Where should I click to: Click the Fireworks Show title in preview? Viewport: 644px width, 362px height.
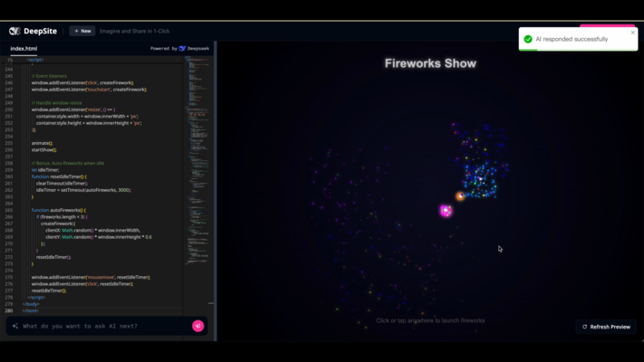point(430,63)
